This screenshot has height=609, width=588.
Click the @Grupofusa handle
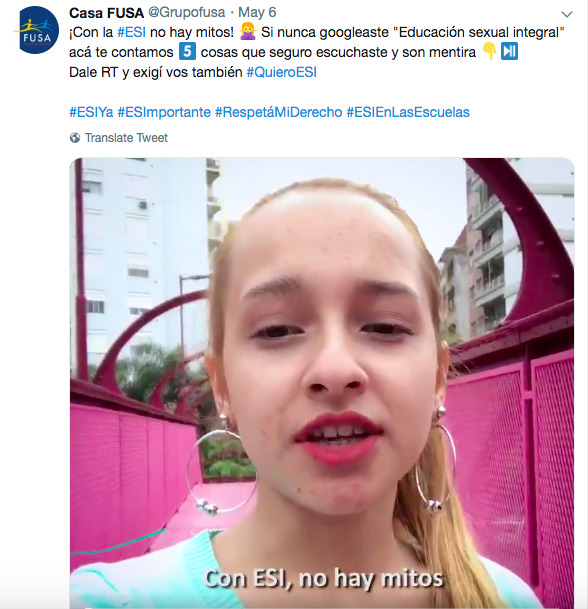(187, 12)
